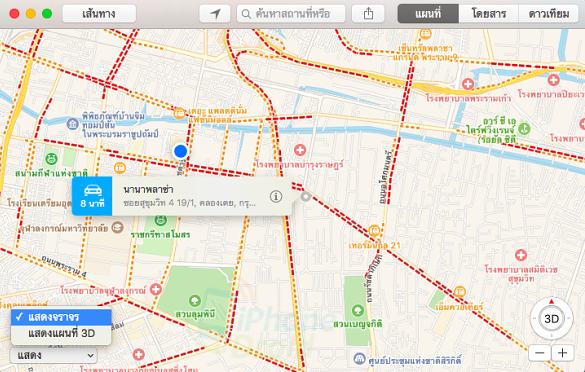
Task: Click the 3D view button in compass
Action: click(551, 319)
